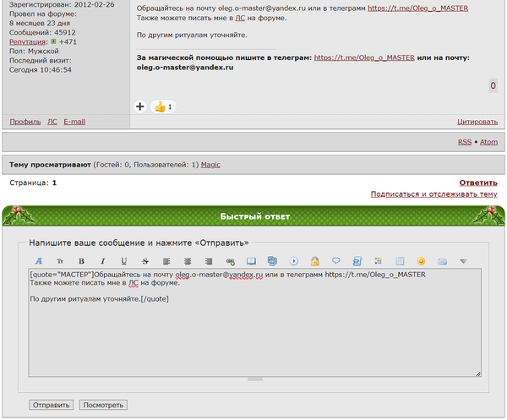Click the plus reaction button
The width and height of the screenshot is (507, 420).
tap(140, 106)
